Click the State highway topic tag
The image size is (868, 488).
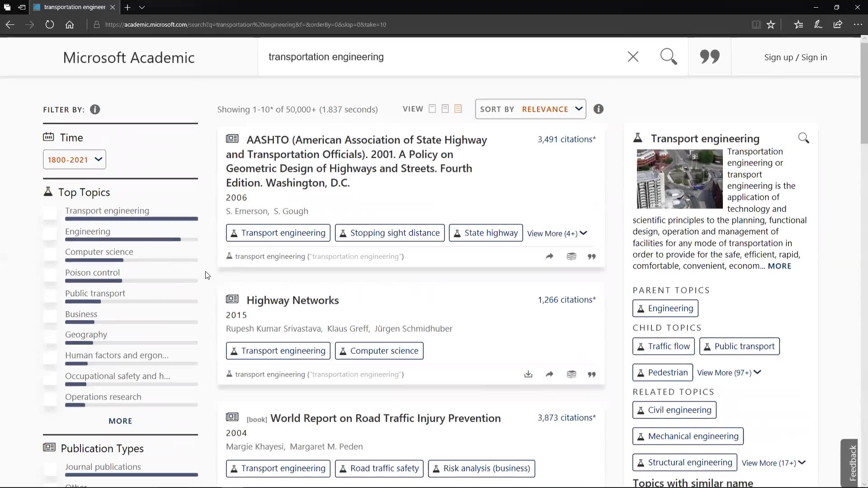coord(486,233)
